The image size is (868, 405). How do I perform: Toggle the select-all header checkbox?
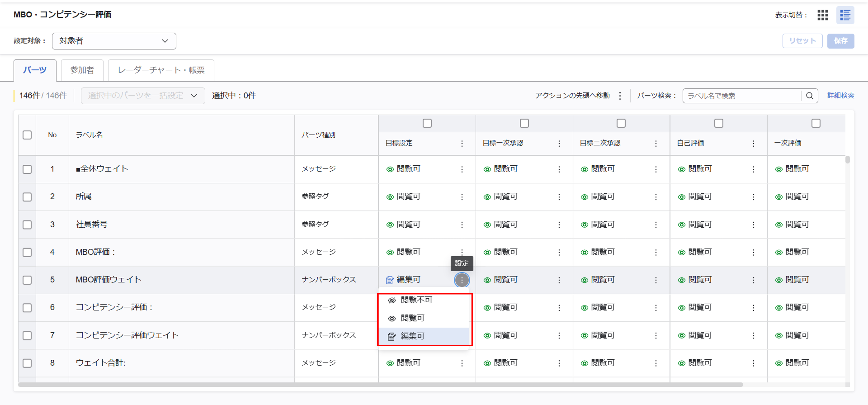point(27,135)
